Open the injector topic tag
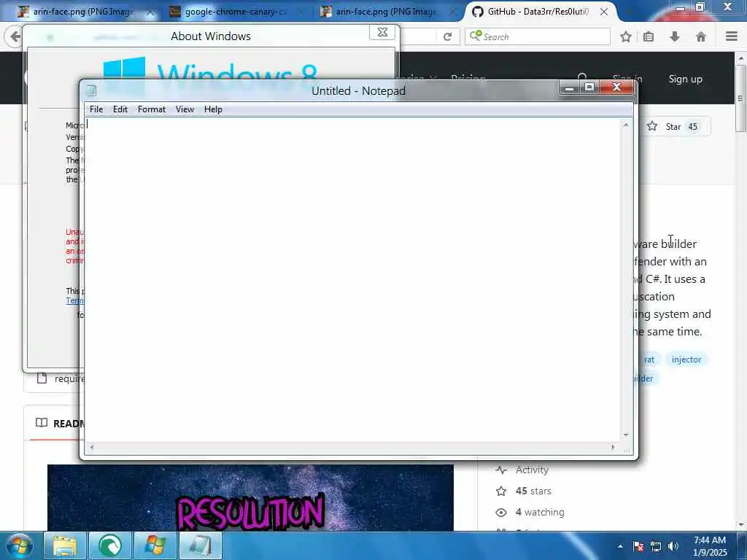Screen dimensions: 747x560 point(686,359)
